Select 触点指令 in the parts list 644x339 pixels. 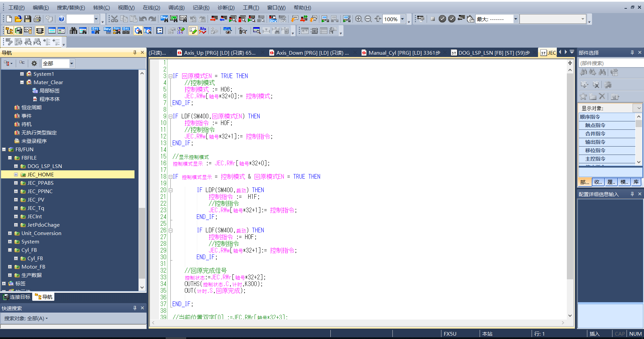pos(595,125)
